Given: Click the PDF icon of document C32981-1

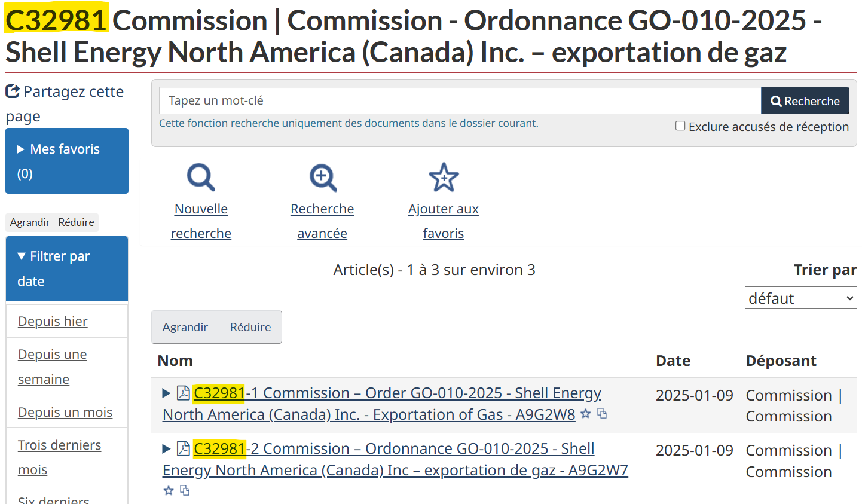Looking at the screenshot, I should point(184,393).
